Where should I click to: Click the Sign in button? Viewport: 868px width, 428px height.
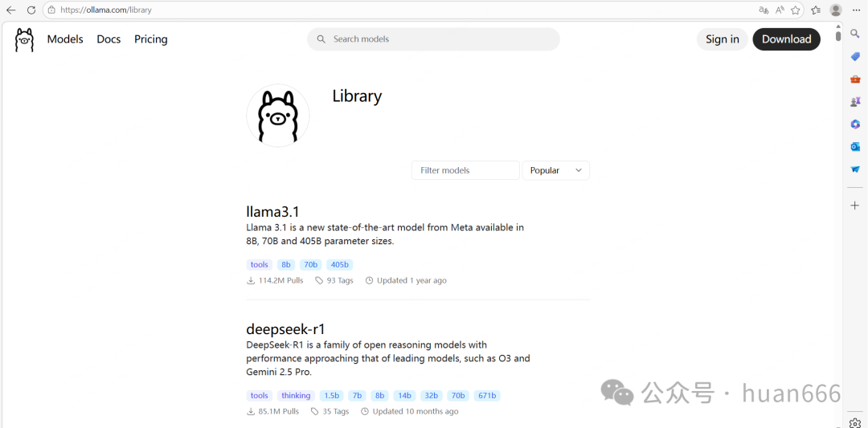pyautogui.click(x=722, y=39)
